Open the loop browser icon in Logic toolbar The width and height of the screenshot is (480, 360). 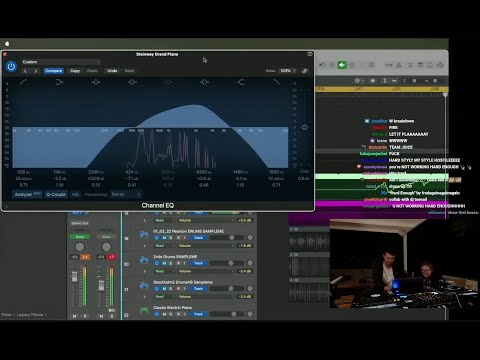pyautogui.click(x=430, y=65)
